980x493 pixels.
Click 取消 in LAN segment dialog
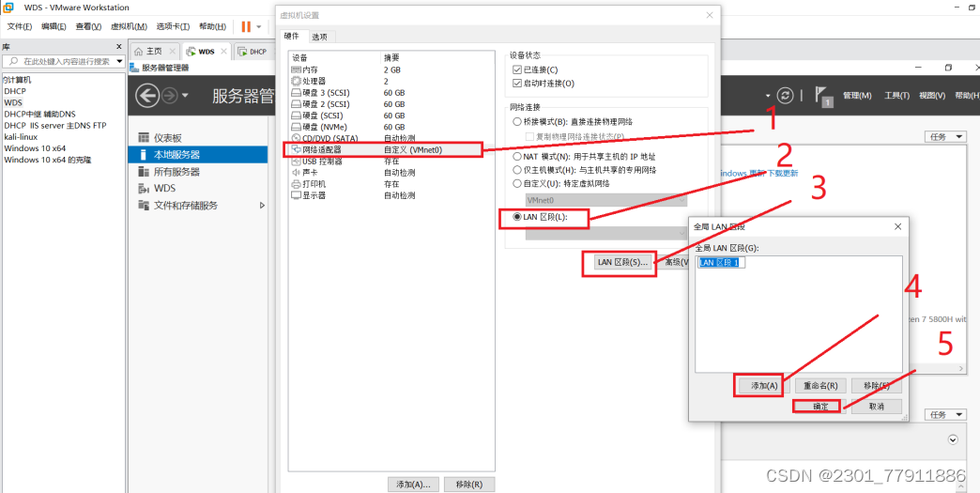coord(876,407)
